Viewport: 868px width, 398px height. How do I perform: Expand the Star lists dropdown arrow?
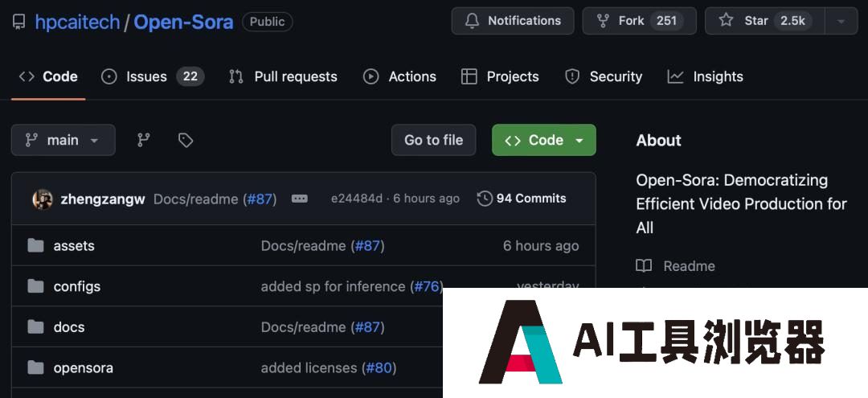click(841, 21)
